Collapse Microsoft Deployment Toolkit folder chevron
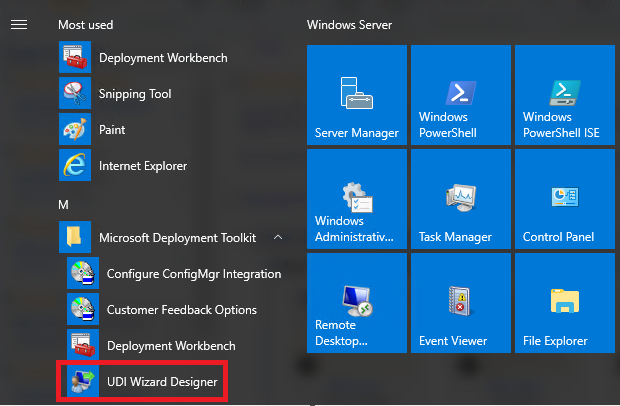The height and width of the screenshot is (406, 620). (x=278, y=237)
